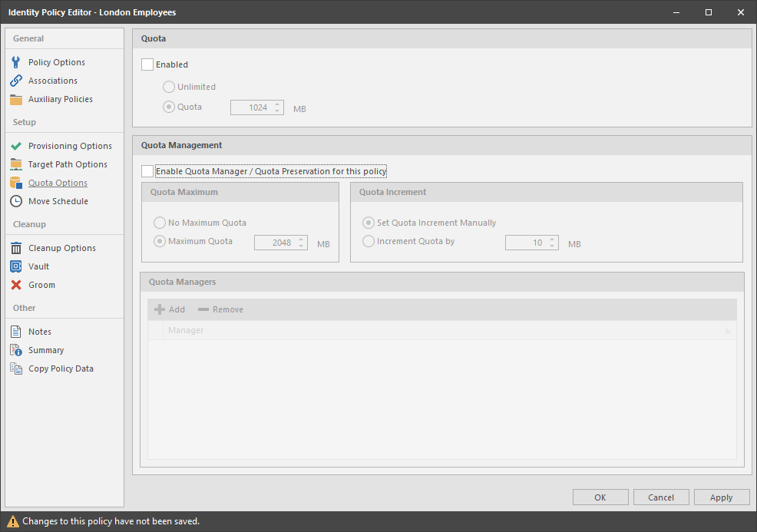Image resolution: width=757 pixels, height=532 pixels.
Task: Select the Unlimited radio button
Action: [x=168, y=87]
